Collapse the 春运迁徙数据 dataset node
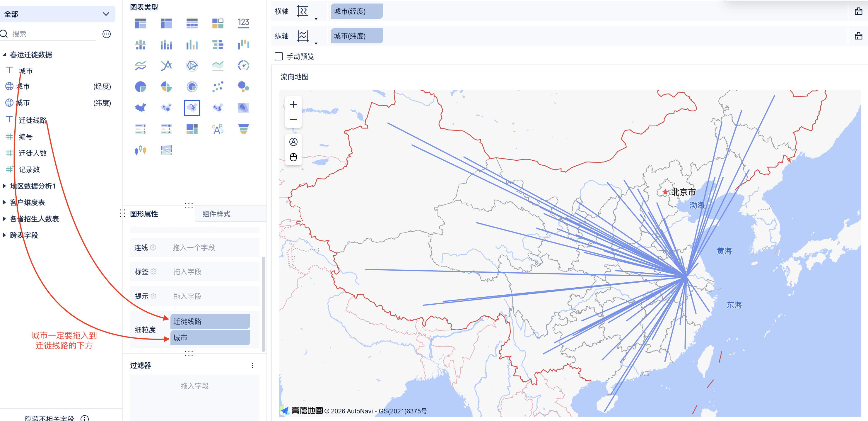The image size is (868, 421). click(4, 55)
